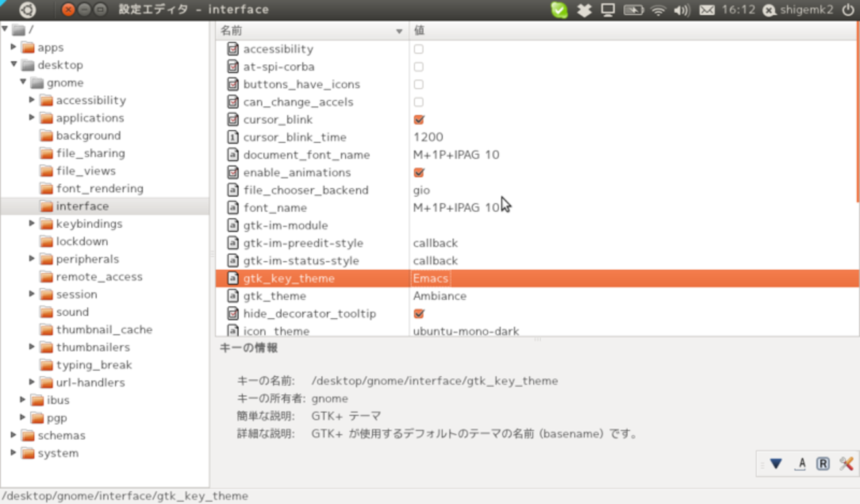
Task: Click the folder icon beside lockdown
Action: 46,241
